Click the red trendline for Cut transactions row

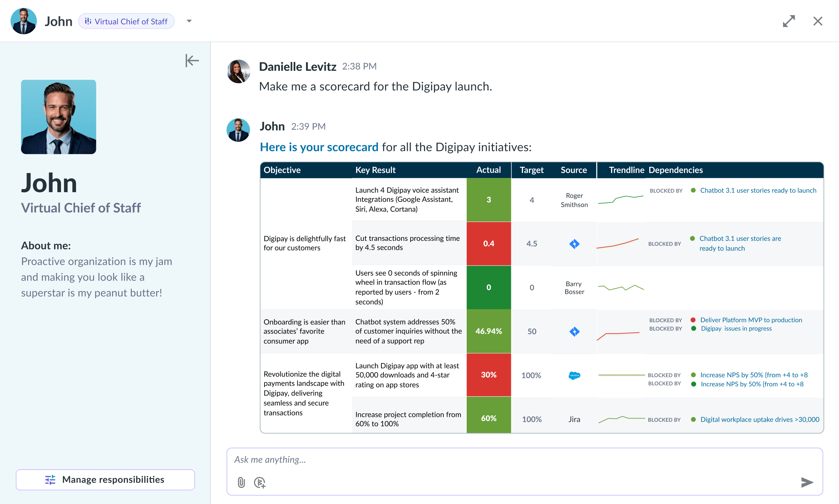click(x=617, y=243)
